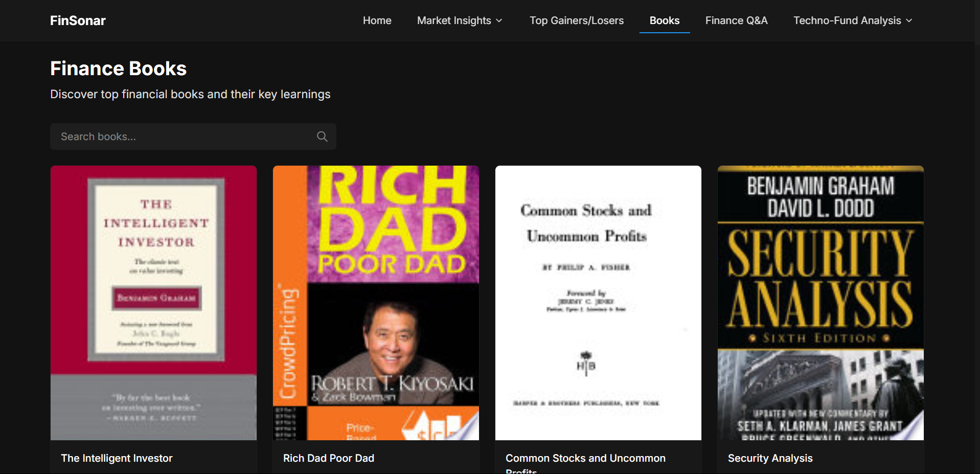Click the Discover top financial books subtitle
This screenshot has width=980, height=474.
190,94
